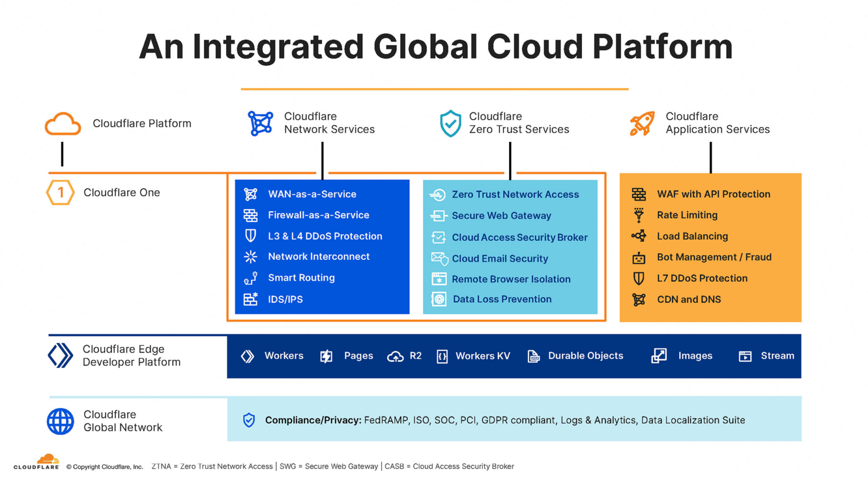This screenshot has height=487, width=868.
Task: Click the Cloud Email Security envelope icon
Action: click(439, 259)
